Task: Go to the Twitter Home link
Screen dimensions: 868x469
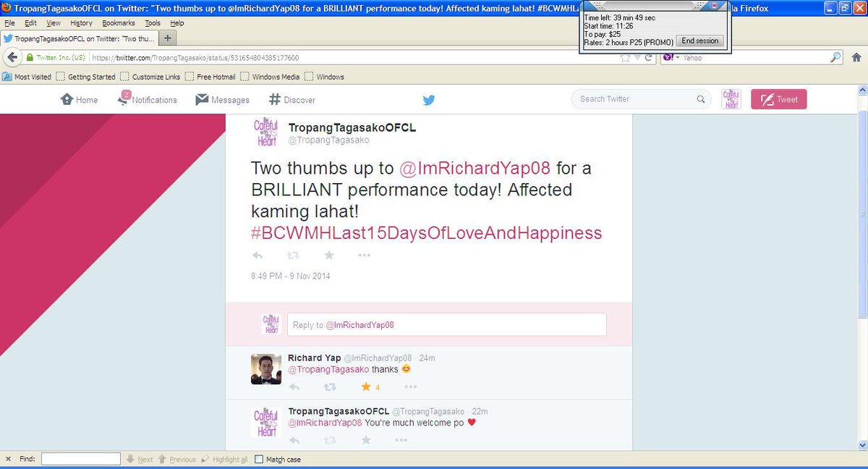Action: (x=79, y=100)
